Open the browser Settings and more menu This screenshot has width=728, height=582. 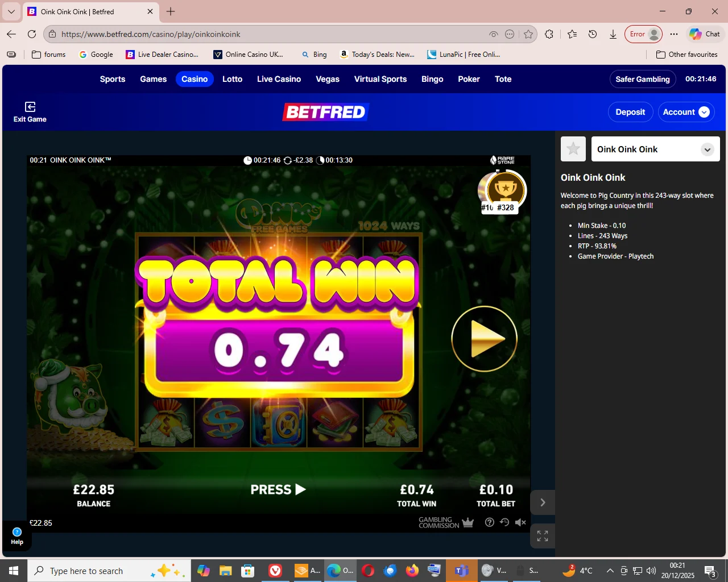tap(674, 34)
